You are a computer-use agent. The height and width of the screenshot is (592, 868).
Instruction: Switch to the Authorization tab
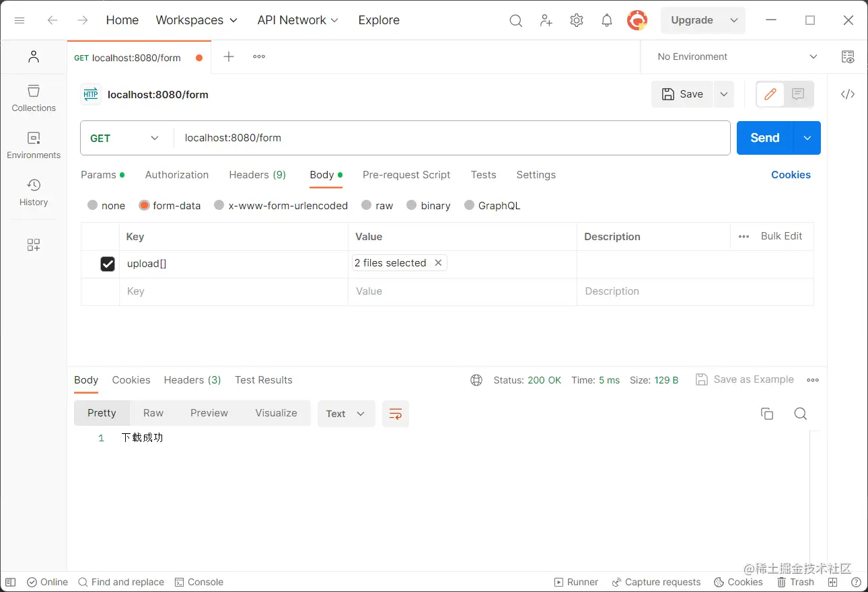[177, 175]
